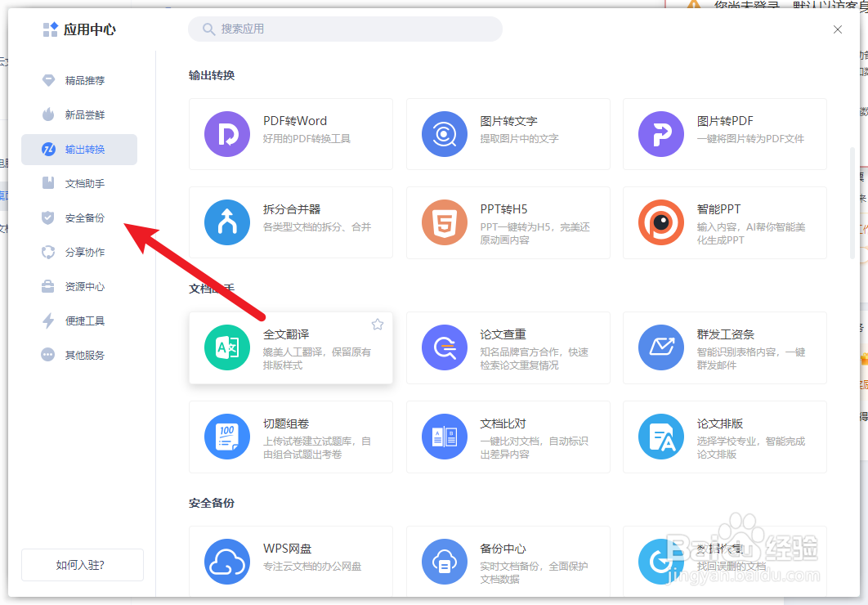Screen dimensions: 868x605
Task: Click the 论文排版 title text
Action: [x=719, y=423]
